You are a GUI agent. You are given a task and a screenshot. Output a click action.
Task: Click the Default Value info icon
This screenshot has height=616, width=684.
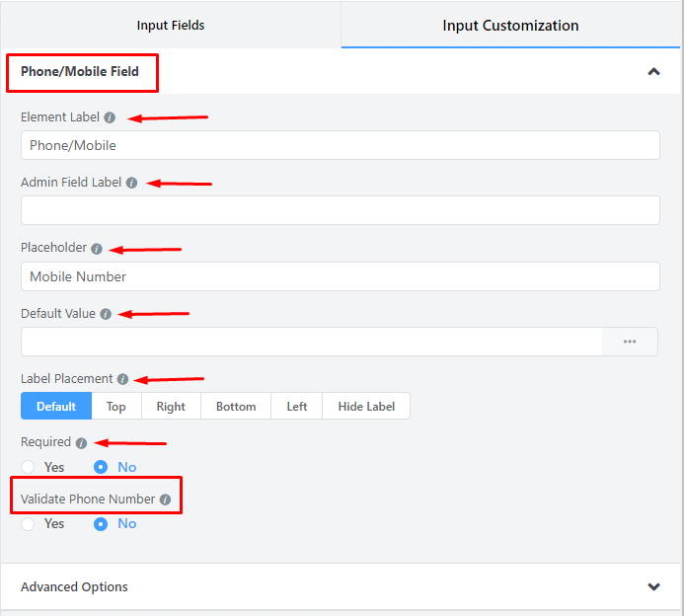point(106,314)
